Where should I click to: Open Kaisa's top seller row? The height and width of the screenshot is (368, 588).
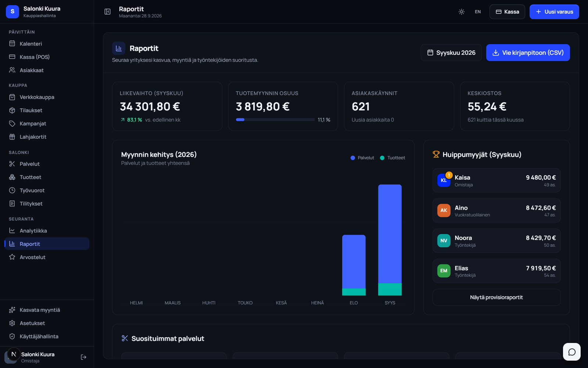(x=496, y=180)
